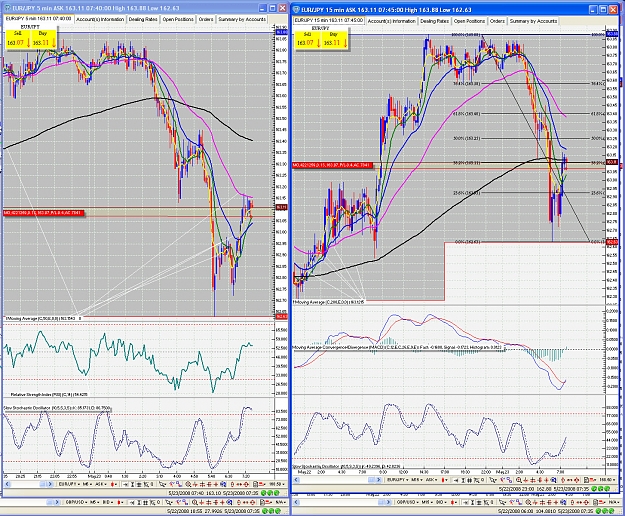Click Buy 163.11 in the 5 min window
This screenshot has width=625, height=516.
tap(43, 39)
